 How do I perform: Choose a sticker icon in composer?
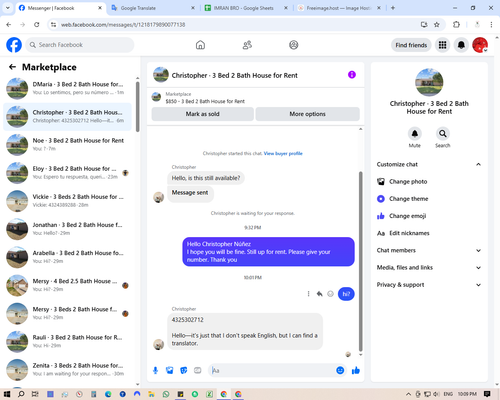coord(184,370)
